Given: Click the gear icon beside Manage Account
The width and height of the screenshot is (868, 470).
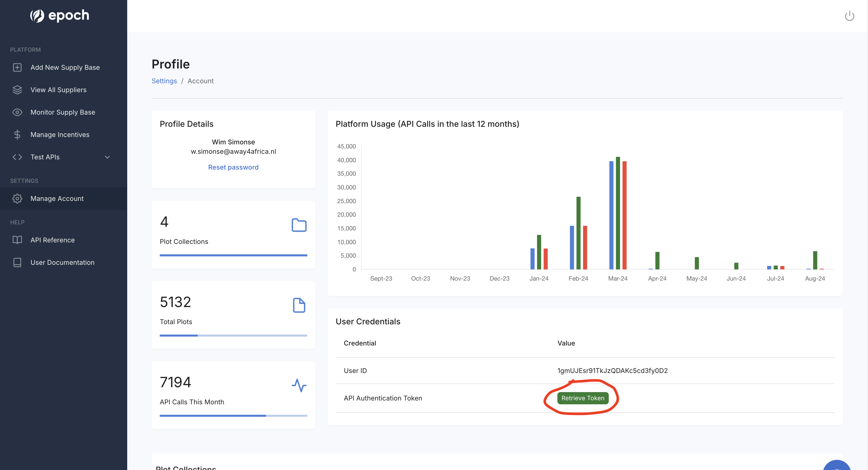Looking at the screenshot, I should point(17,199).
